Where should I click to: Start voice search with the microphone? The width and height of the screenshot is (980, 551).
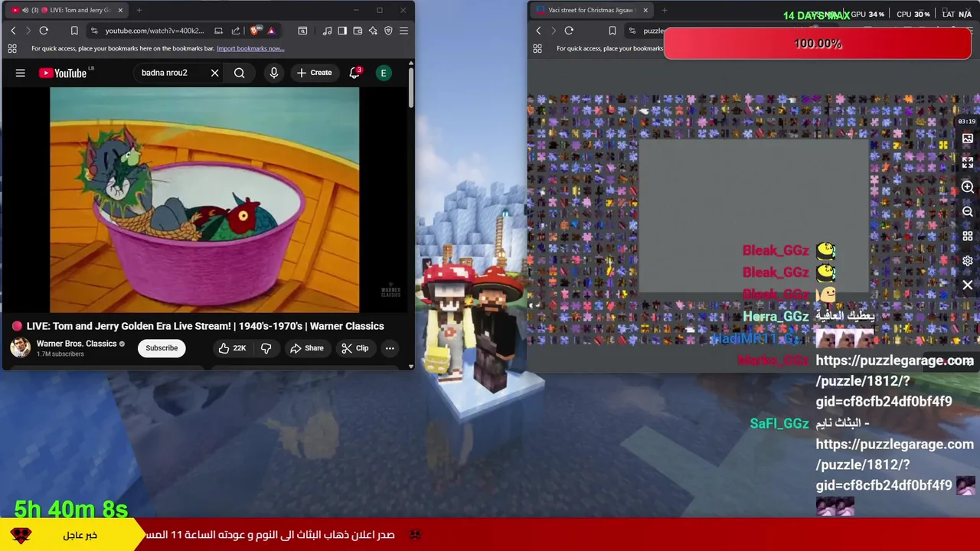coord(273,73)
